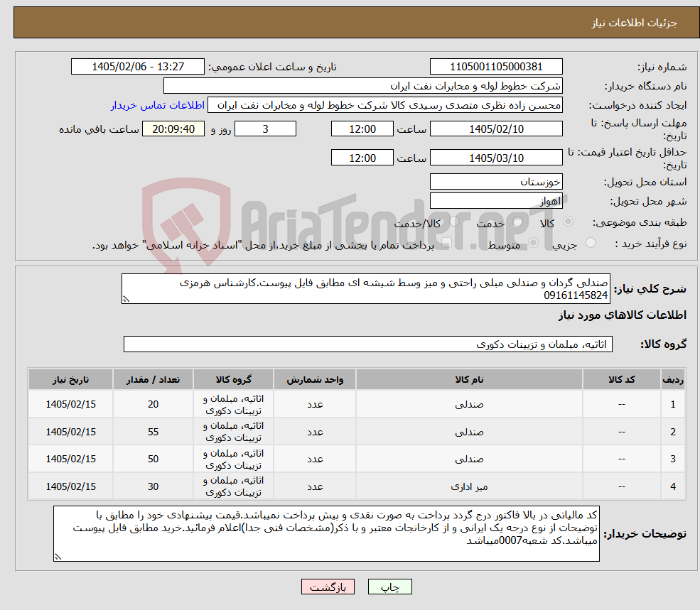Select the جزیی purchase type radio
Screen dimensions: 700x610
[x=590, y=243]
